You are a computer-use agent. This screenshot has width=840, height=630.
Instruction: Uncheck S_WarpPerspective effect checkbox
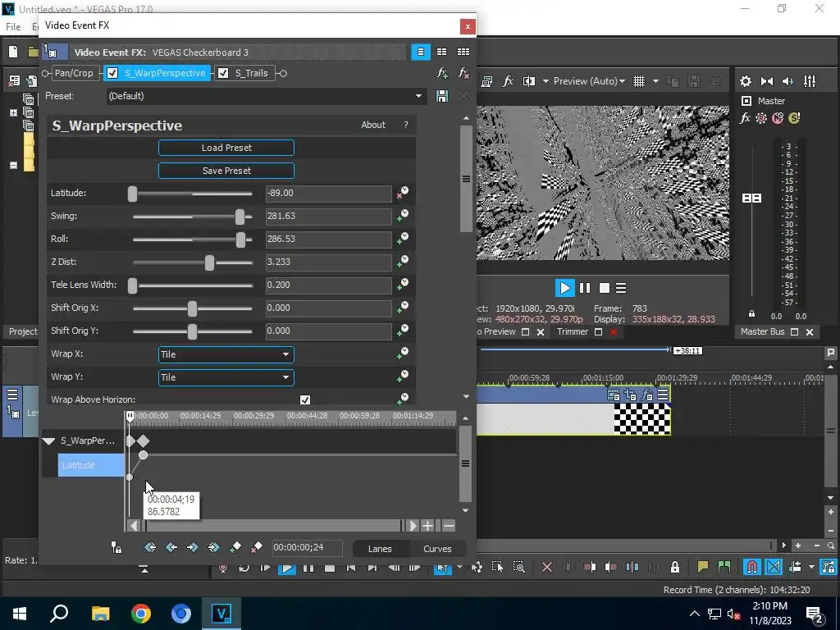pos(112,73)
